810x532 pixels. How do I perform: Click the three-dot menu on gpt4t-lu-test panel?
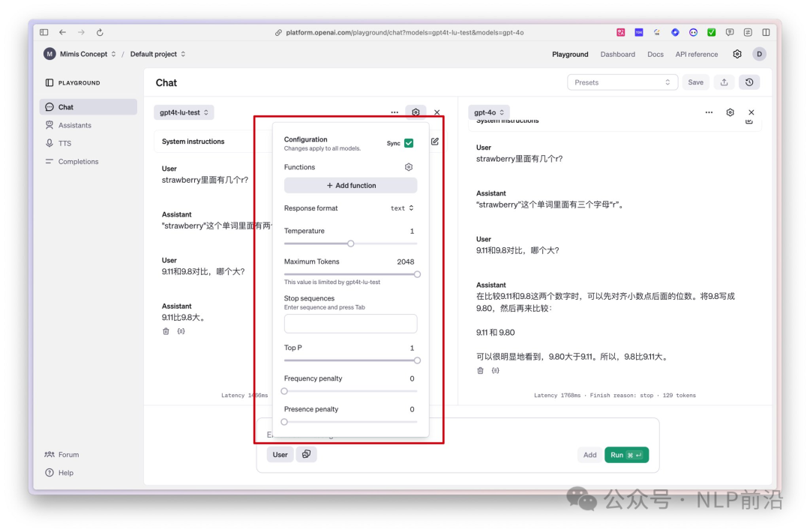pos(394,112)
